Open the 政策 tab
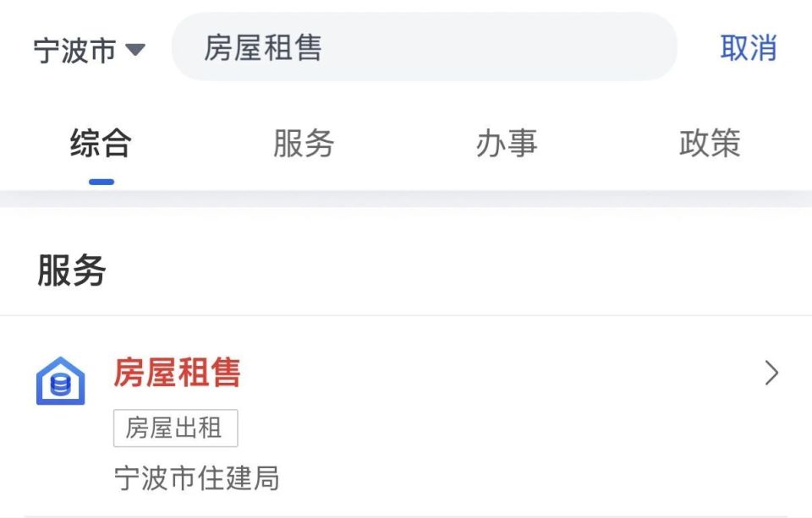Image resolution: width=812 pixels, height=518 pixels. [x=710, y=144]
